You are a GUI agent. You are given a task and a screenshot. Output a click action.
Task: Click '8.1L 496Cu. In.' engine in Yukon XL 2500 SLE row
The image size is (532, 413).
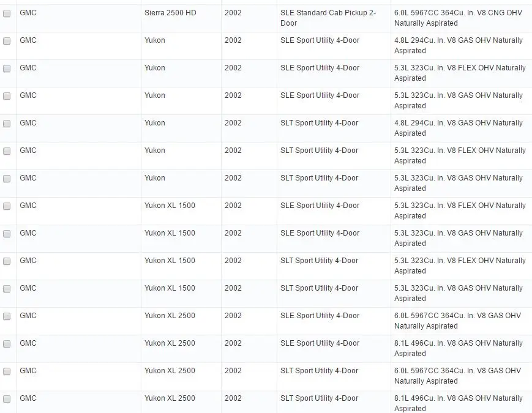tap(459, 348)
